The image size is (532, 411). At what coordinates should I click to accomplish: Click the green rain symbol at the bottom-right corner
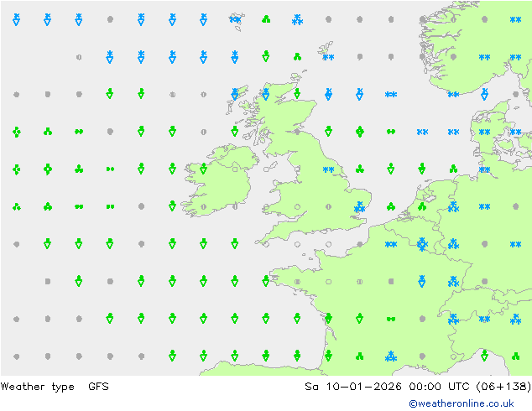(516, 356)
